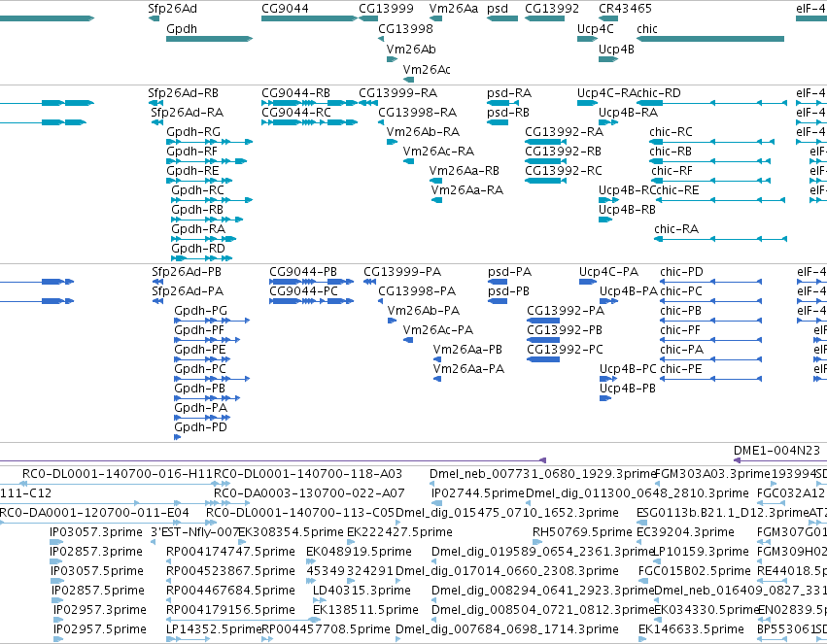Click the RH50769.5prime EST label
Screen dimensions: 827x644
click(x=582, y=531)
